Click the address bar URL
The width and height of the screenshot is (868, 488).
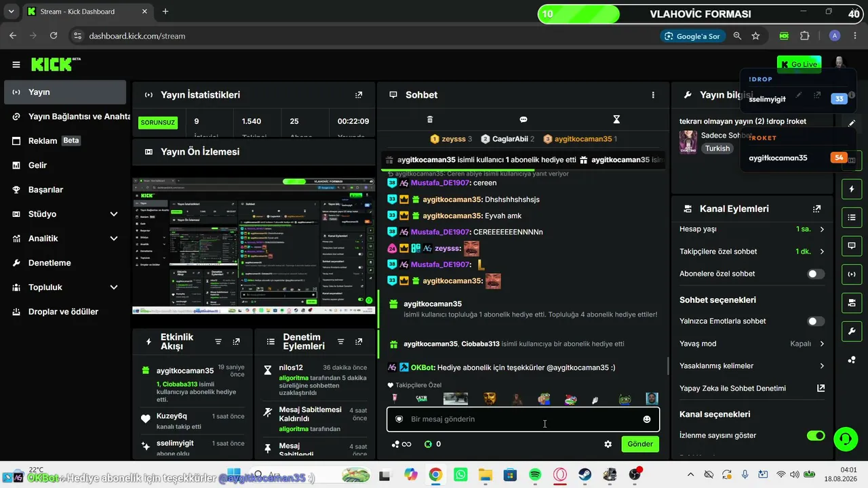point(137,36)
